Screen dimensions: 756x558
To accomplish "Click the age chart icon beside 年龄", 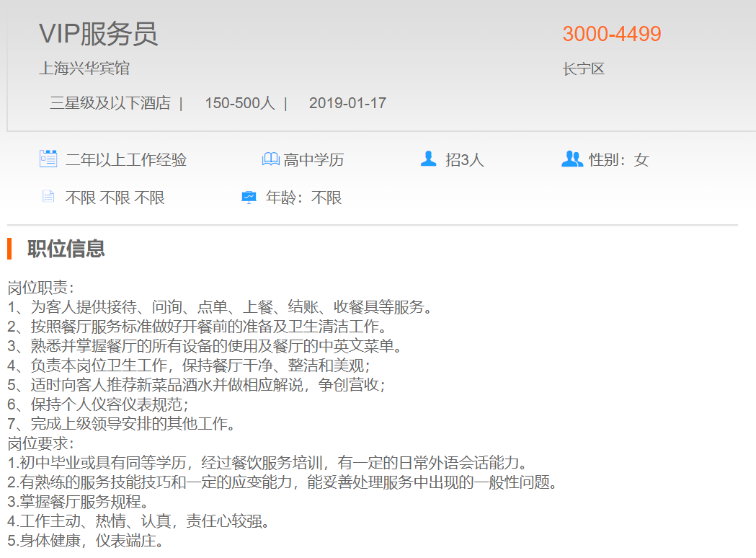I will [x=249, y=195].
